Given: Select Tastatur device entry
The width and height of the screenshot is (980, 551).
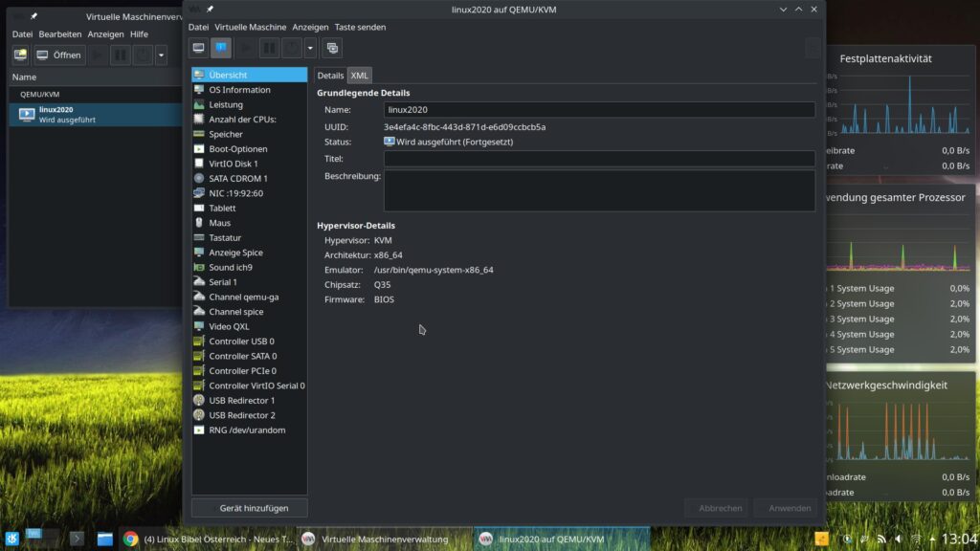Looking at the screenshot, I should [250, 237].
